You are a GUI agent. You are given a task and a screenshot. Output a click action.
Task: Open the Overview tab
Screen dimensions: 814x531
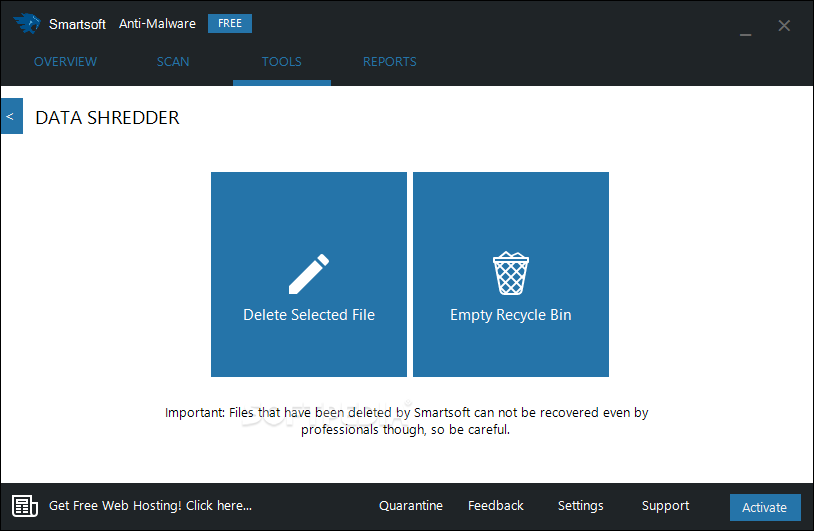[x=65, y=62]
